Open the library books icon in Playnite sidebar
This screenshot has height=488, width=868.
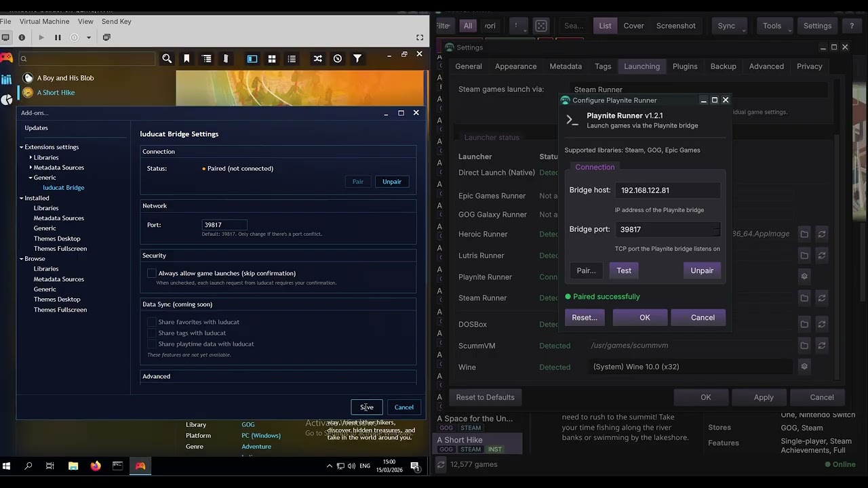coord(6,79)
